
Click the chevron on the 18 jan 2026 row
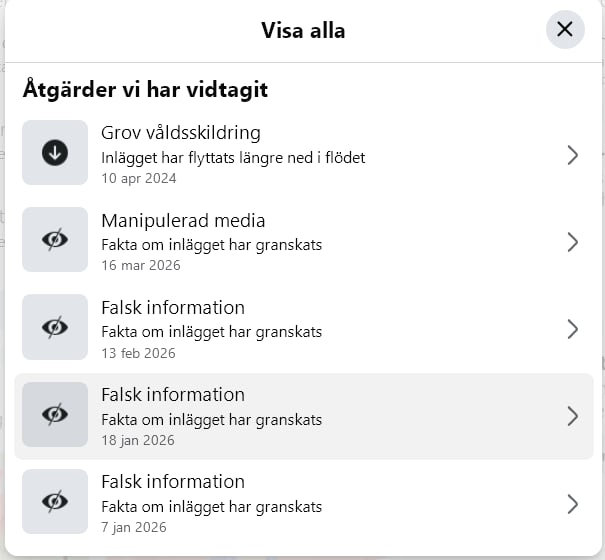(572, 416)
